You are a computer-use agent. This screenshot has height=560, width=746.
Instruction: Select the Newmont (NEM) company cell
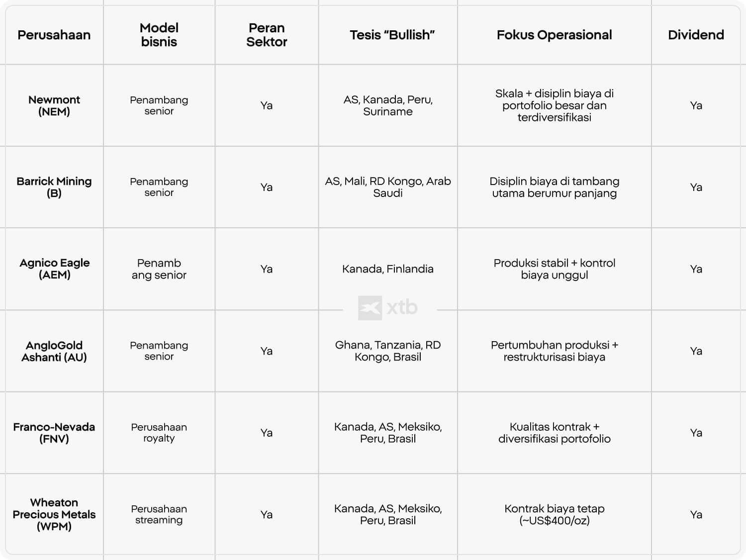tap(54, 105)
